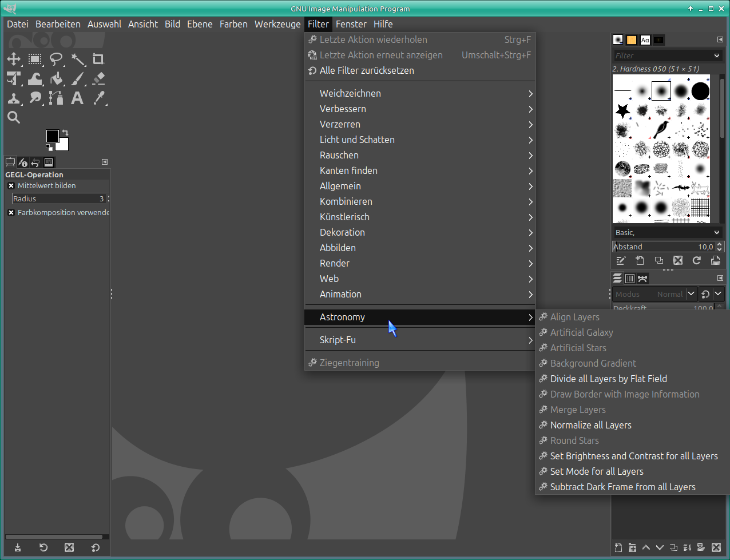
Task: Select the Unified Transform tool
Action: pyautogui.click(x=14, y=79)
